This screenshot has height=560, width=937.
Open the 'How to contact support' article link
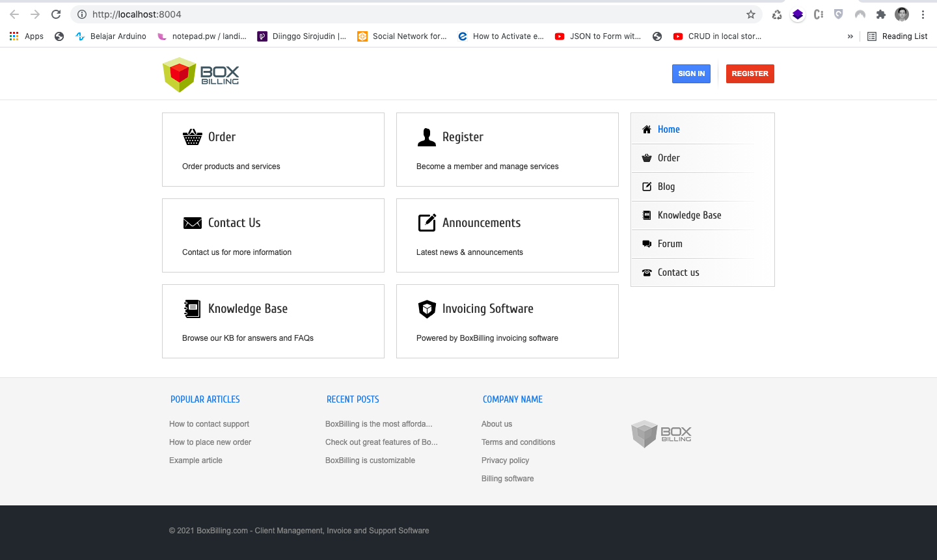(x=209, y=423)
